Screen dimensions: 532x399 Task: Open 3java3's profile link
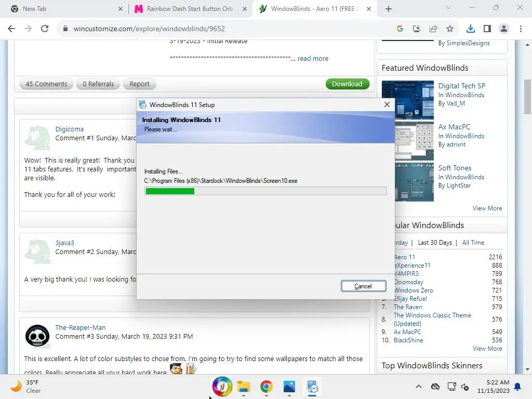tap(64, 243)
